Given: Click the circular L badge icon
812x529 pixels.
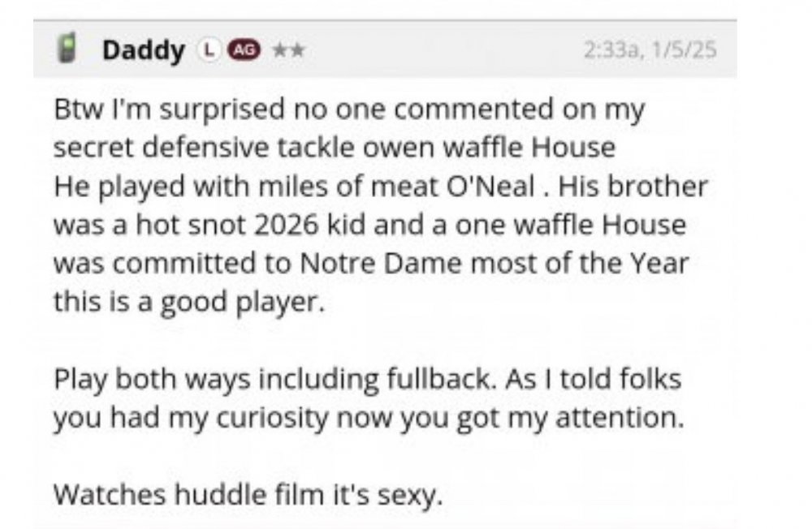Looking at the screenshot, I should point(209,51).
